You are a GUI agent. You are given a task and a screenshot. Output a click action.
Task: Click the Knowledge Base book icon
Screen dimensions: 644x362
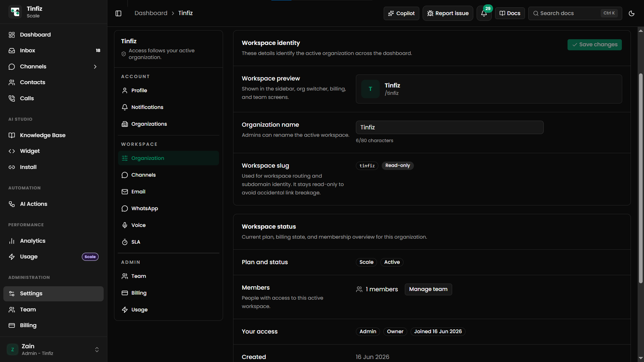point(12,135)
